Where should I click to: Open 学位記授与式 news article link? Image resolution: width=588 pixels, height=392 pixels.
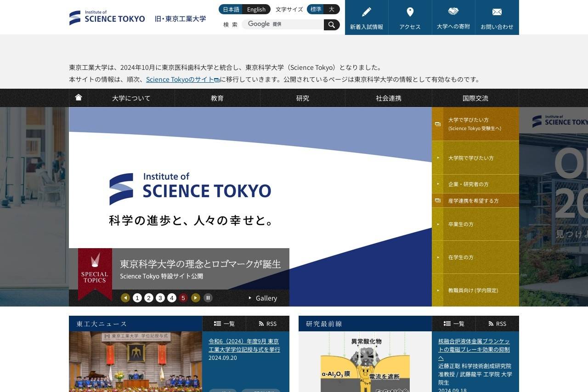point(244,345)
